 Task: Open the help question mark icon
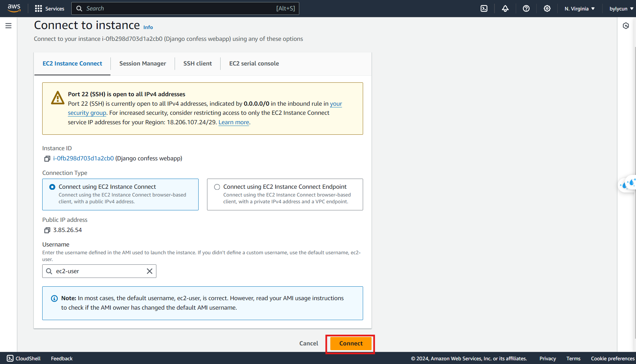coord(526,8)
